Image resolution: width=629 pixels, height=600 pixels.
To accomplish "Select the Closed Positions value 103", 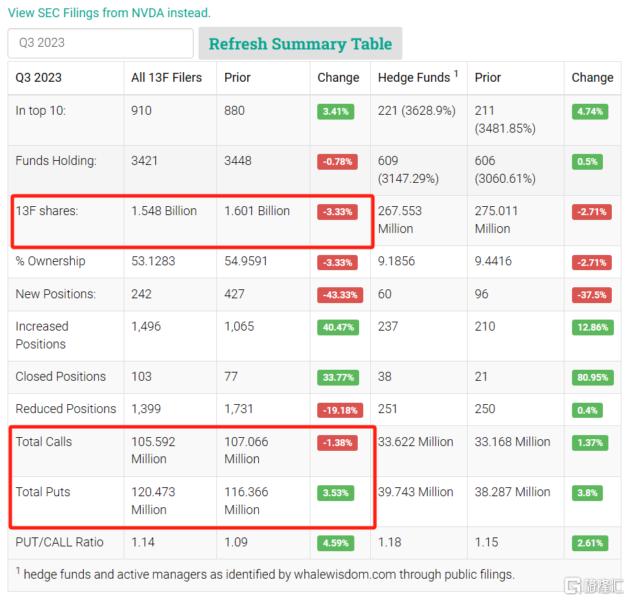I will (x=141, y=377).
